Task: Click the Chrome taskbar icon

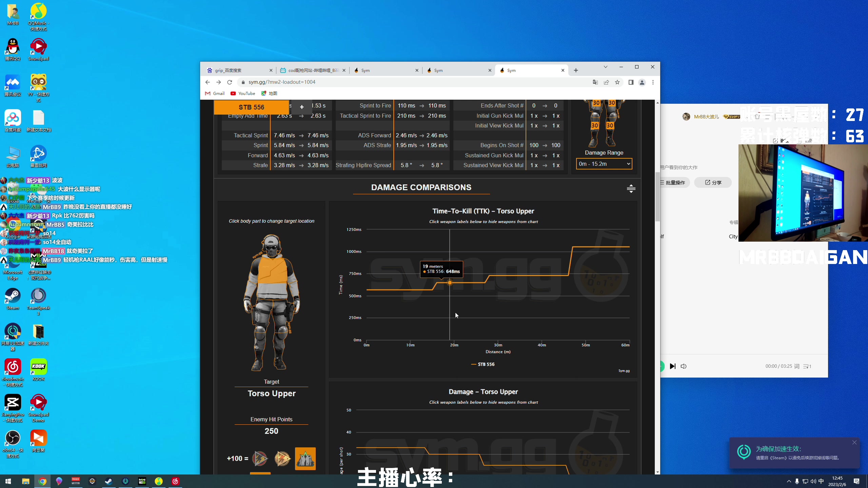Action: coord(42,481)
